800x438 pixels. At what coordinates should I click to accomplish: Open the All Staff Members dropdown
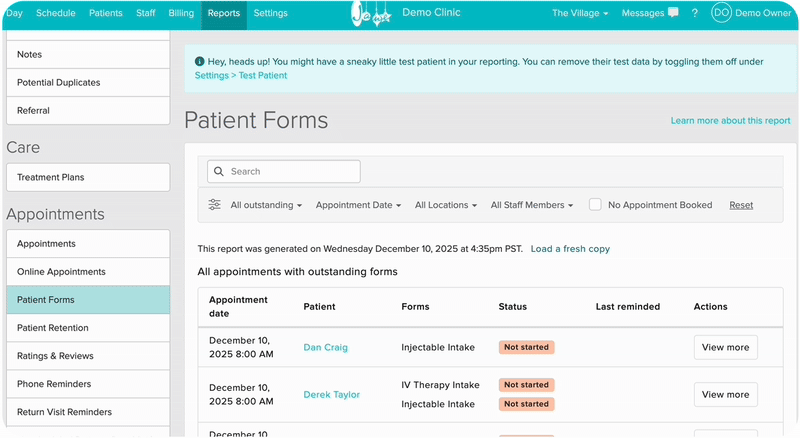(x=531, y=205)
